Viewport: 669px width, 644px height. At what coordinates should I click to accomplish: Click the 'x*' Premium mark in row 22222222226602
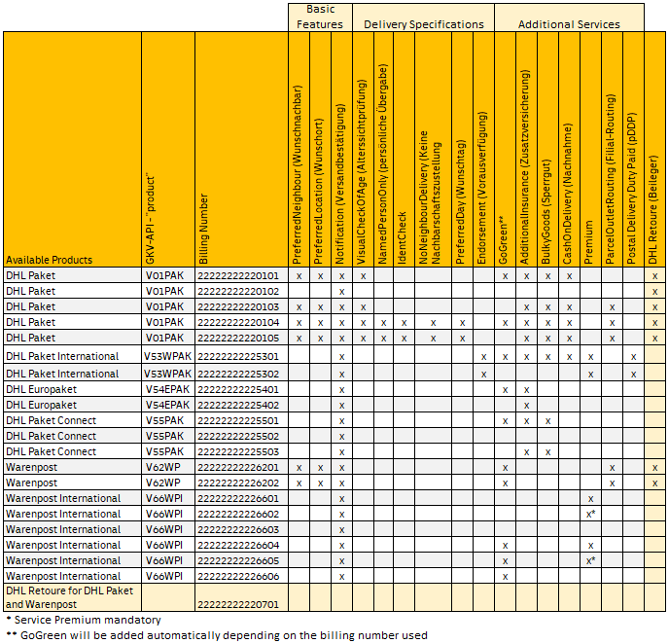tap(590, 514)
